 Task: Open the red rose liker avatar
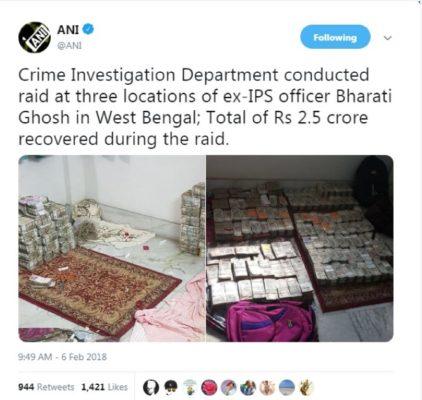(209, 387)
